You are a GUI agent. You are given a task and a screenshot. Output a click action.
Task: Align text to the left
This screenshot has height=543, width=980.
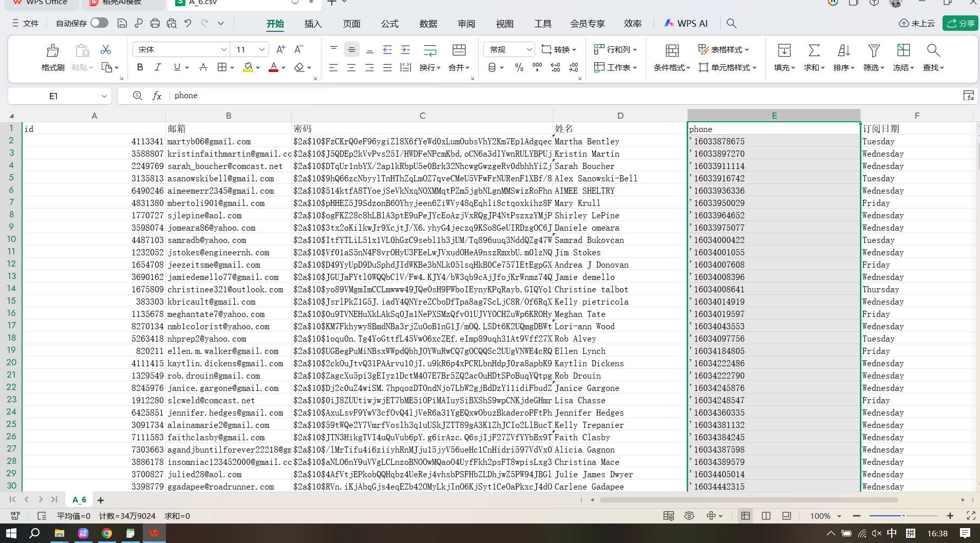[333, 67]
